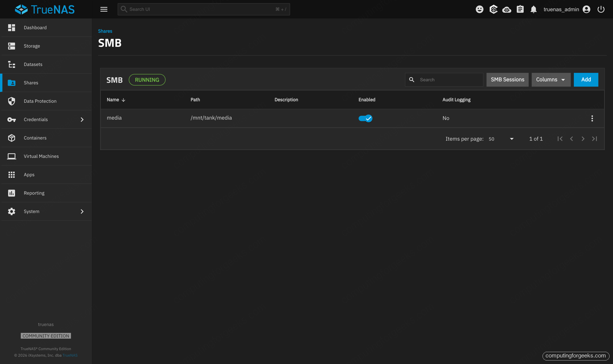613x364 pixels.
Task: Open the TrueNAS footer link
Action: 70,355
